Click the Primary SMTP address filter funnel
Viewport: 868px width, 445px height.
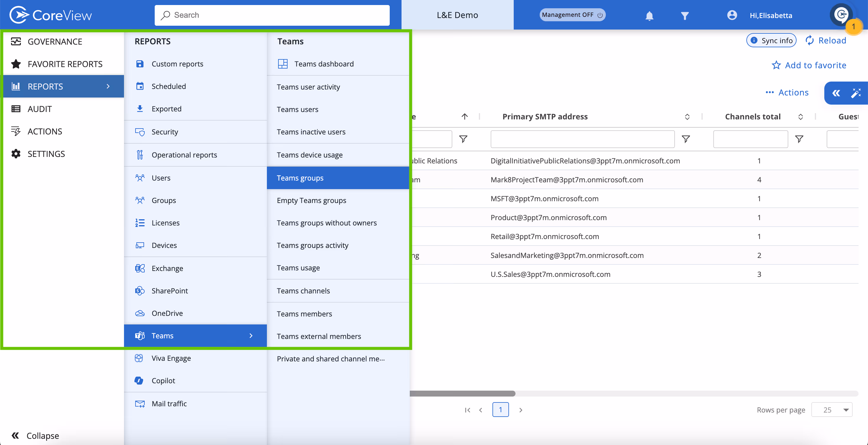[686, 139]
